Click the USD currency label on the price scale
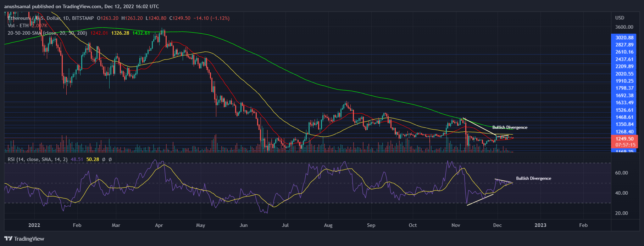644x246 pixels. point(620,18)
